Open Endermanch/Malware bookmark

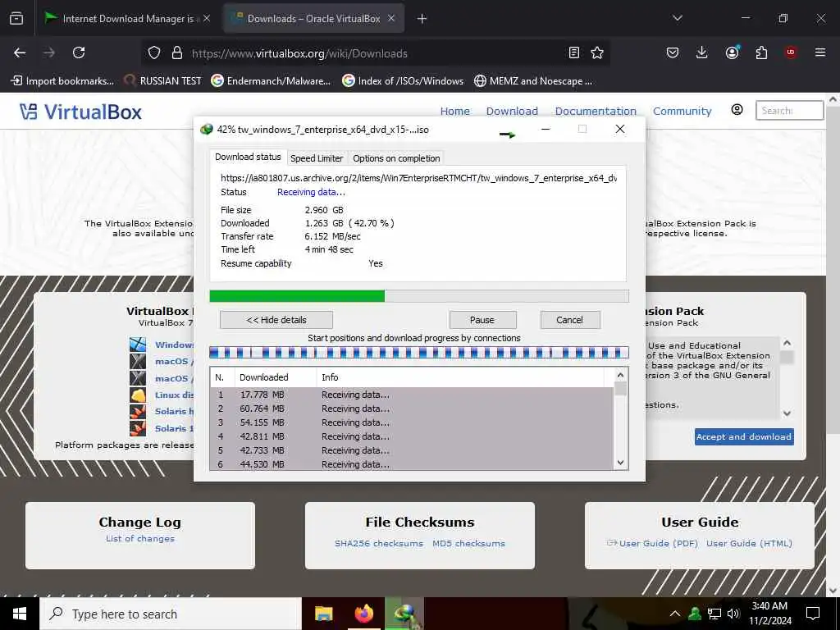pos(271,81)
